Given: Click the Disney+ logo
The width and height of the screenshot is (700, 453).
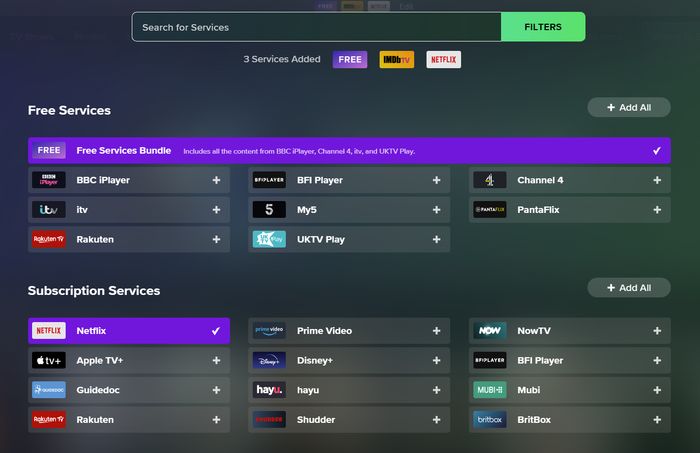Looking at the screenshot, I should (x=269, y=360).
